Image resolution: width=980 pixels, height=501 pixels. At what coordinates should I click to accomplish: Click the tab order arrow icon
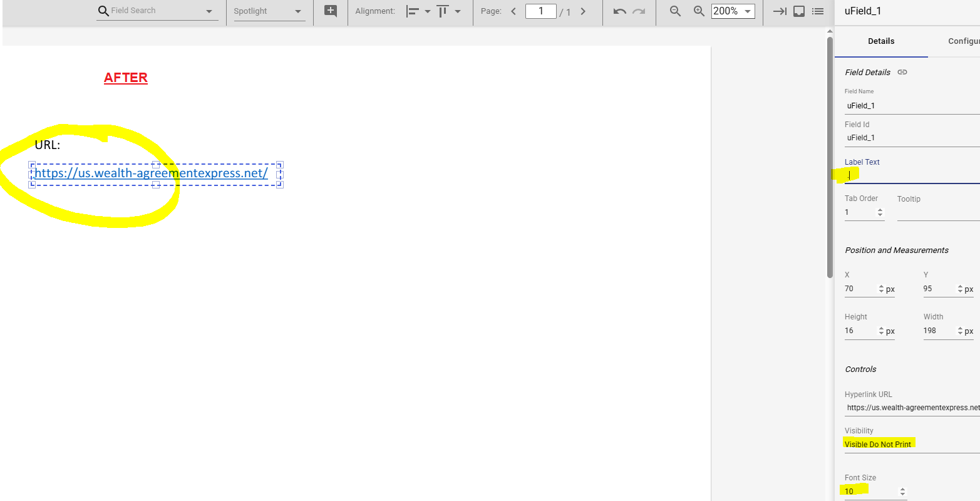click(780, 11)
